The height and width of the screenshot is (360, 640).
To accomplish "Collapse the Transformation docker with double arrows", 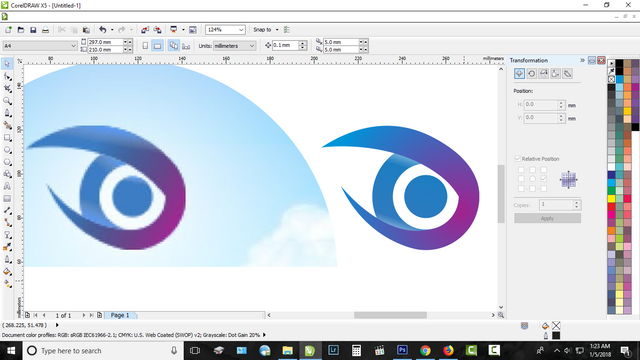I will (582, 60).
